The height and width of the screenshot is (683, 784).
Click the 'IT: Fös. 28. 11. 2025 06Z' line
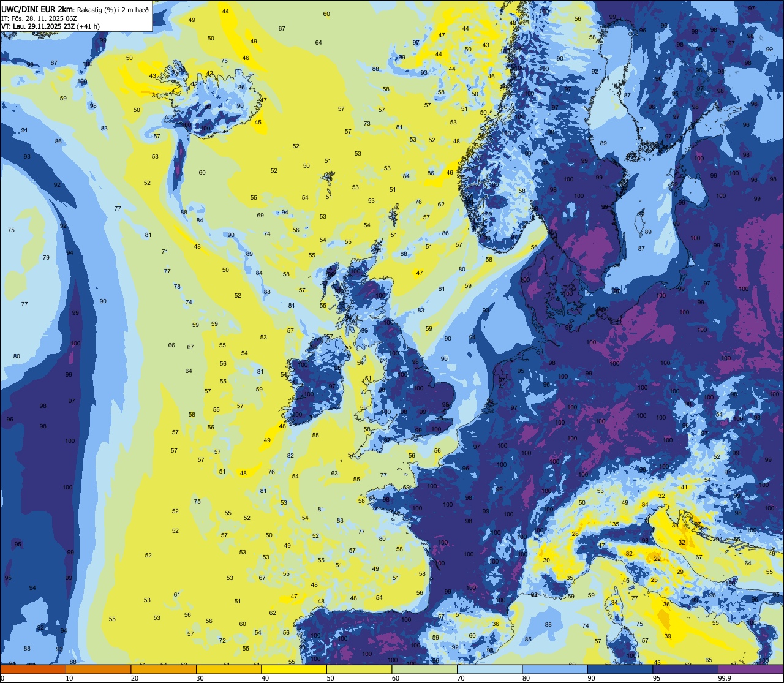pos(39,18)
